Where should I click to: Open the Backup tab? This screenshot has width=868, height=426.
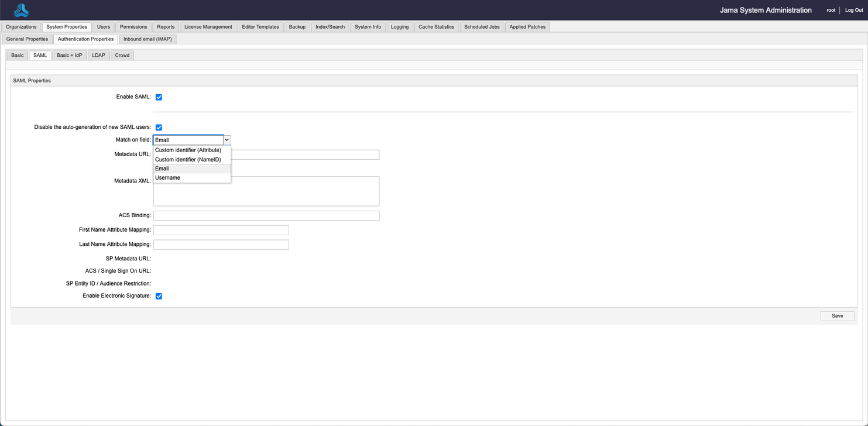(x=297, y=27)
